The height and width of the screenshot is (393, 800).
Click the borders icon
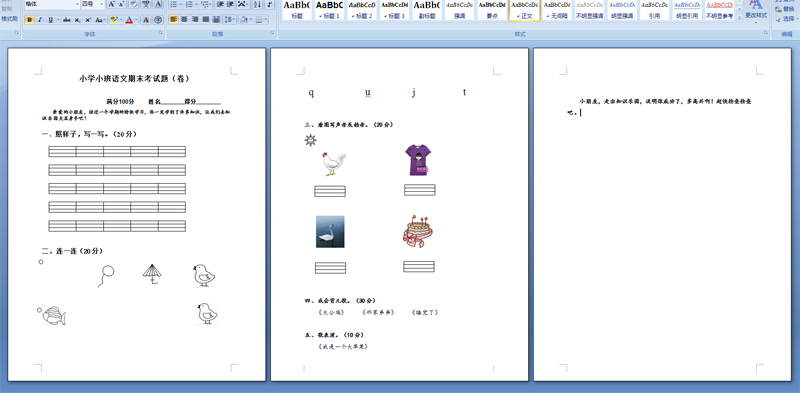pos(259,19)
